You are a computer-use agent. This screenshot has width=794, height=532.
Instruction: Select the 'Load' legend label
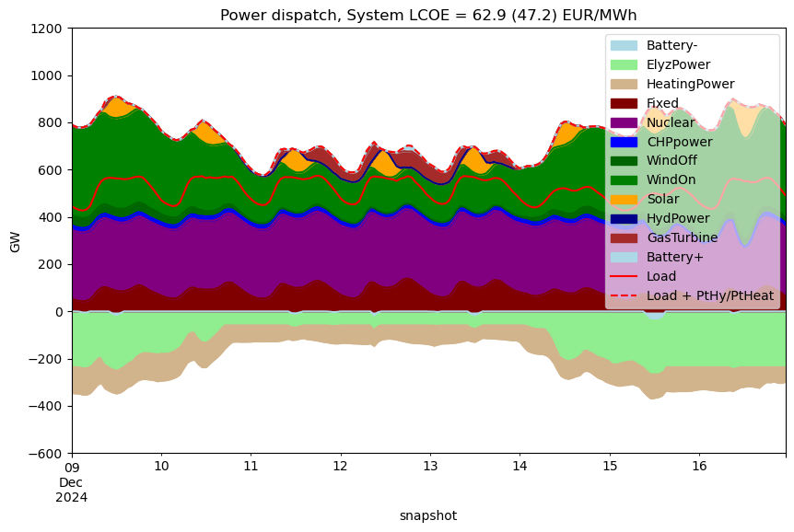pyautogui.click(x=660, y=276)
